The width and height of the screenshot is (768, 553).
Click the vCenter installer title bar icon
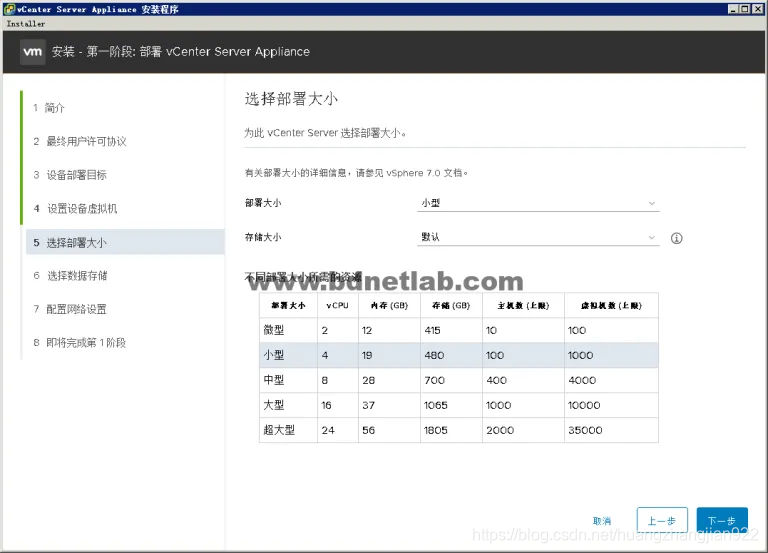[x=9, y=9]
